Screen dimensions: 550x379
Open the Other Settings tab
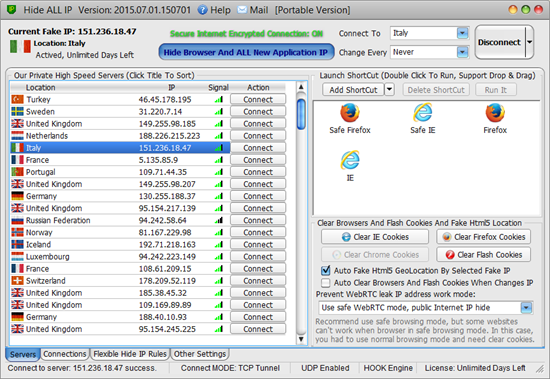(200, 354)
